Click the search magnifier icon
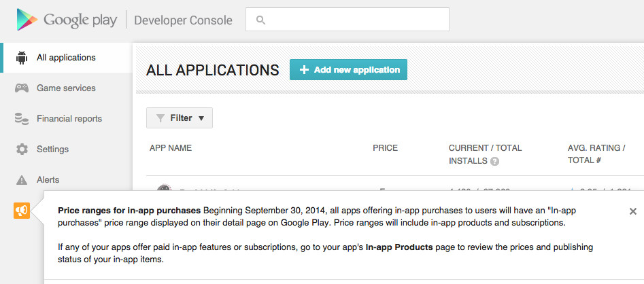The width and height of the screenshot is (644, 284). click(260, 20)
